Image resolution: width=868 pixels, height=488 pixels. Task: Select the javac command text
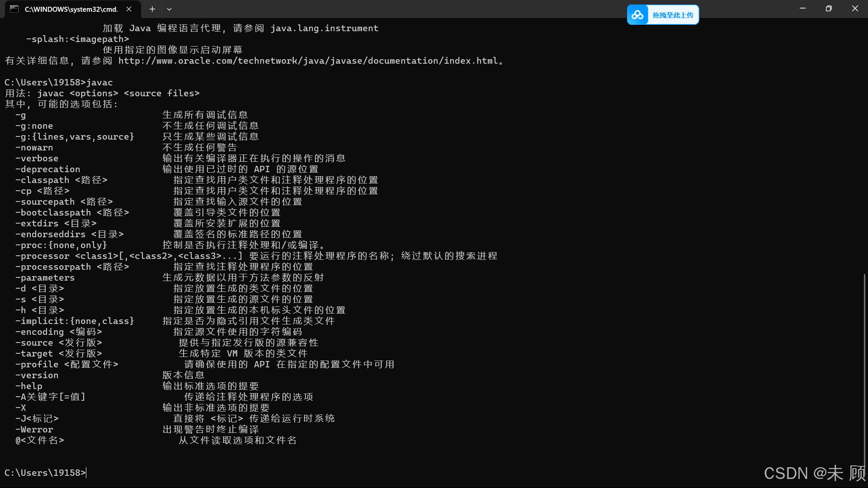click(x=99, y=82)
